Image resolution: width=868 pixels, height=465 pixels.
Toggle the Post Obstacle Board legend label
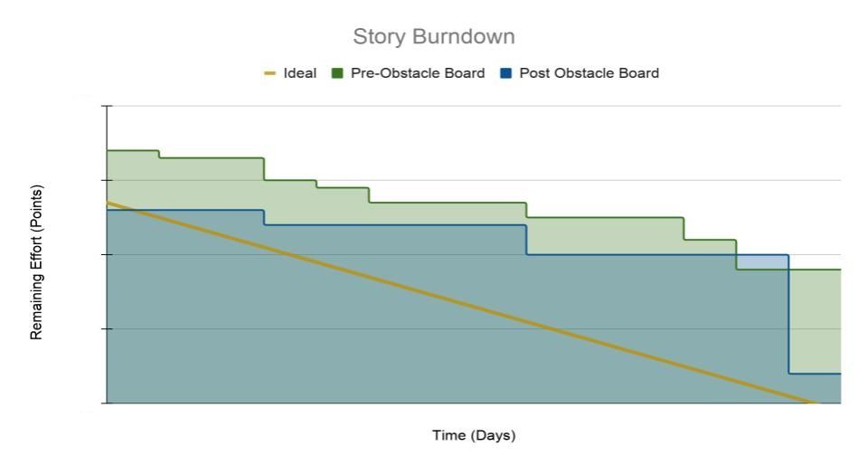[x=589, y=73]
